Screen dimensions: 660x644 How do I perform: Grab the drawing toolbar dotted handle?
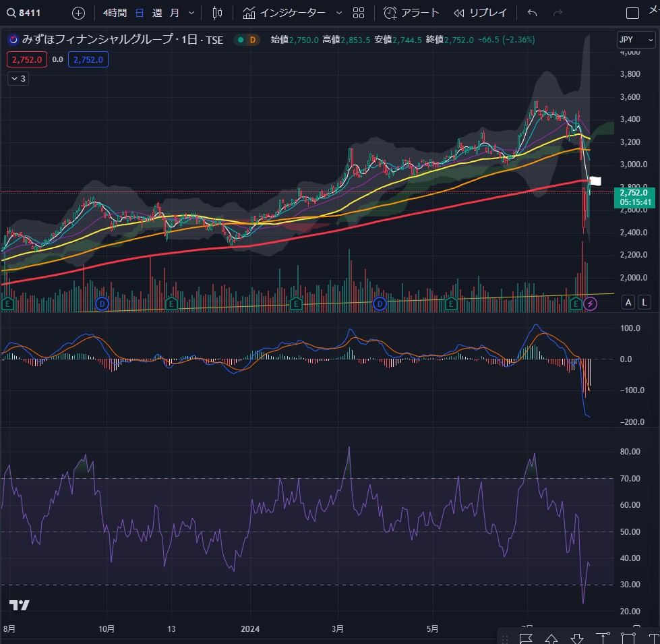point(505,639)
